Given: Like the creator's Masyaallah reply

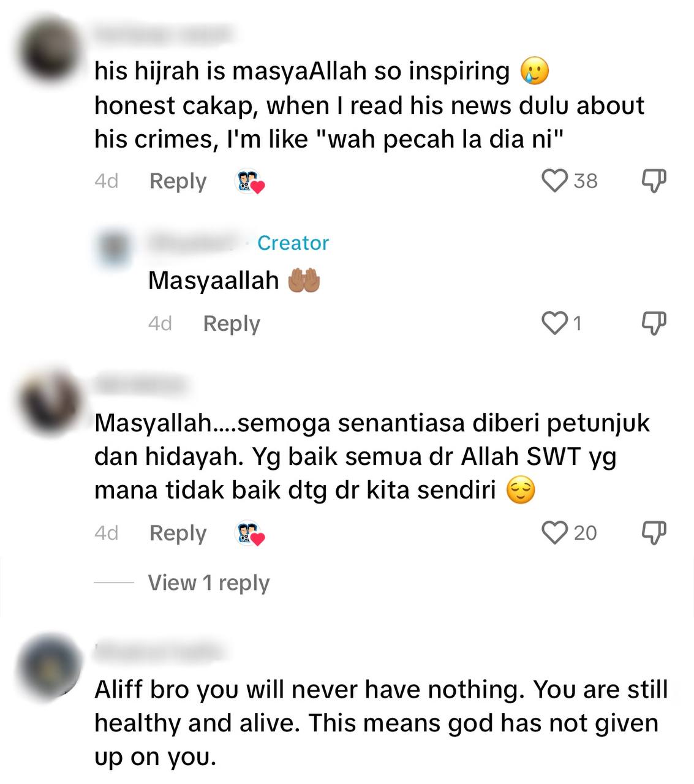Looking at the screenshot, I should 555,323.
